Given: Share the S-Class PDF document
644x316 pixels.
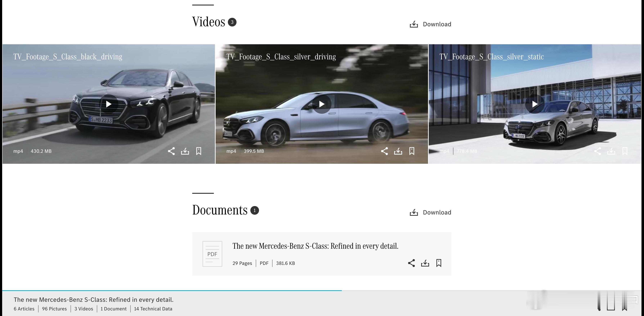Looking at the screenshot, I should [411, 263].
